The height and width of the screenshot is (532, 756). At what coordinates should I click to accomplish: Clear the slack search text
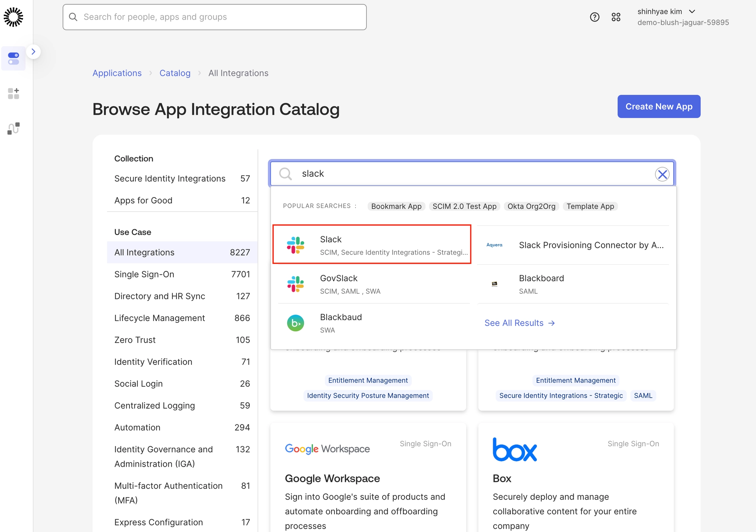click(662, 174)
